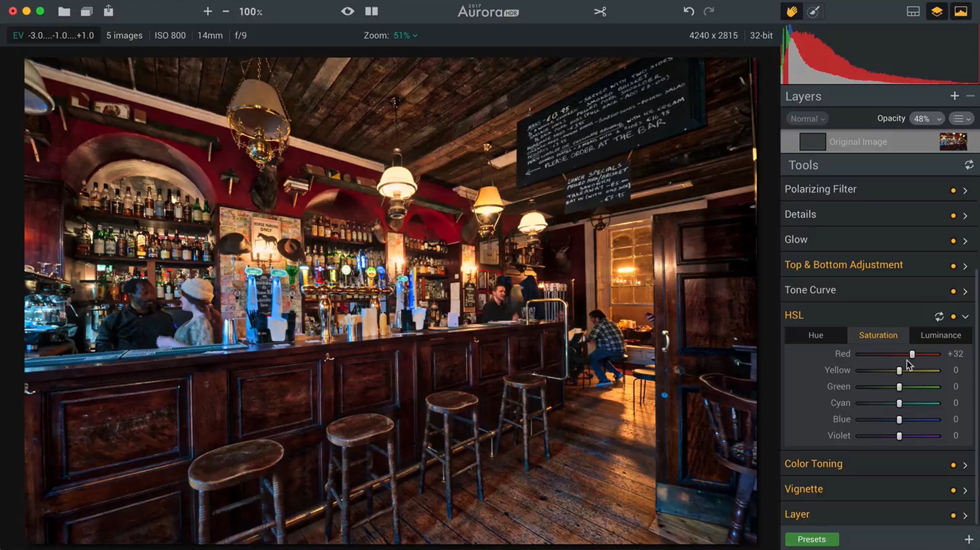Expand the Tone Curve panel
Viewport: 980px width, 550px height.
965,291
